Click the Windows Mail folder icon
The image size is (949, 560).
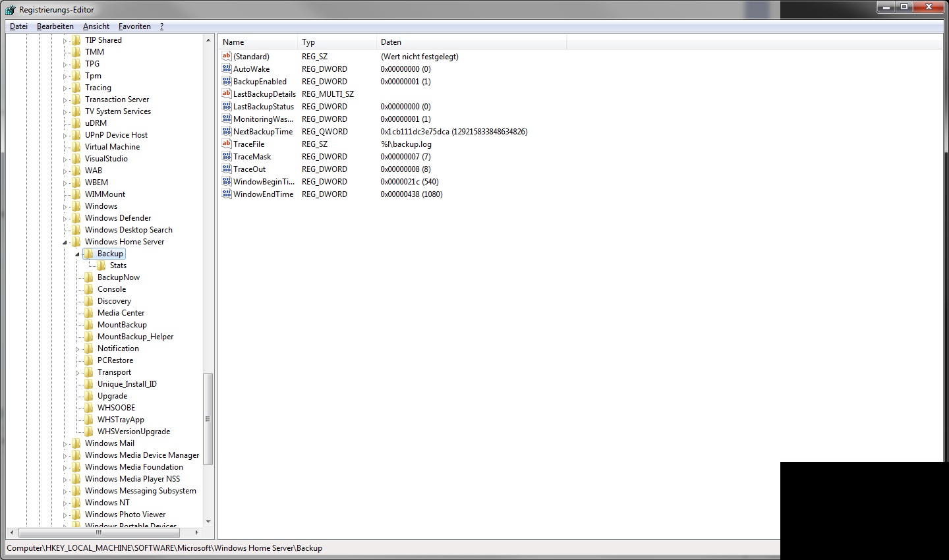[x=76, y=443]
